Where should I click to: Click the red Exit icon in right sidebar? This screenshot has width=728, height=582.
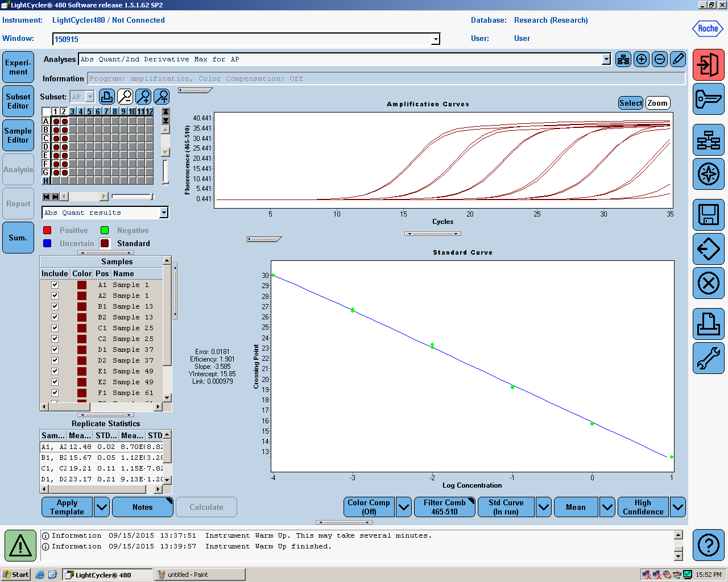[708, 65]
